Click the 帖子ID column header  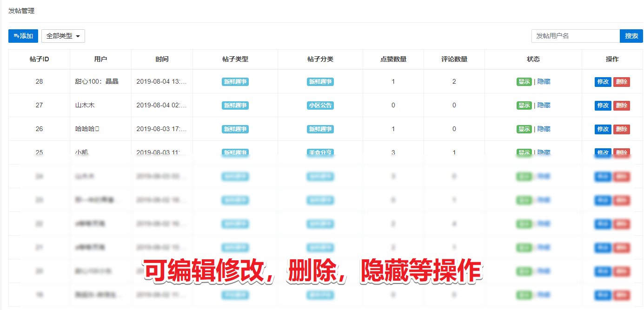tap(39, 59)
